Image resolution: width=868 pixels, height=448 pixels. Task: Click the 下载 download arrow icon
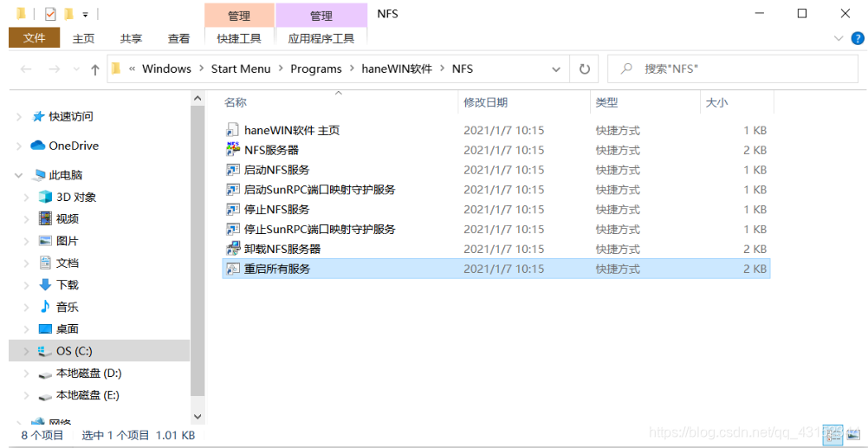45,284
